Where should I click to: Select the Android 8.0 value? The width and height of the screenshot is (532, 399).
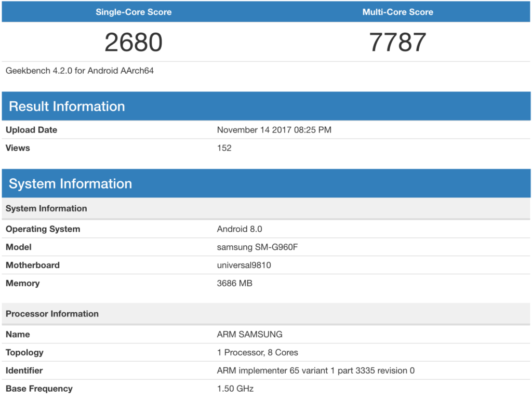click(240, 229)
